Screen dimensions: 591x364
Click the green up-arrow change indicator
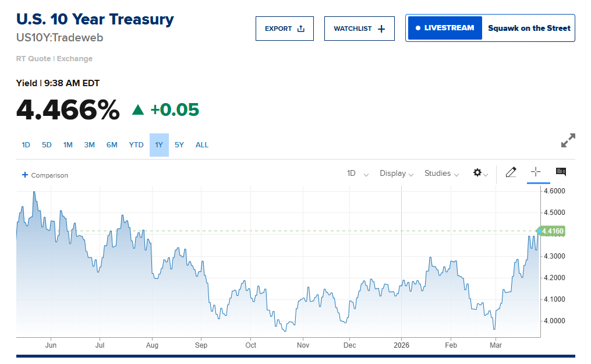[x=138, y=109]
